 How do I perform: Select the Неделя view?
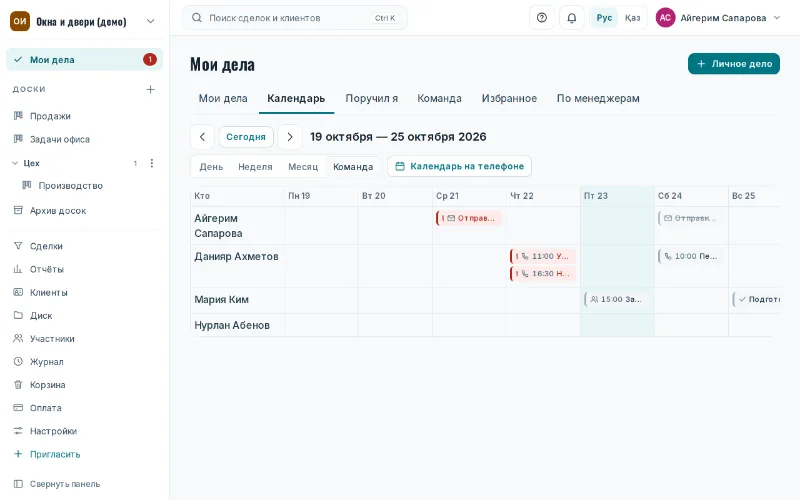pyautogui.click(x=255, y=167)
